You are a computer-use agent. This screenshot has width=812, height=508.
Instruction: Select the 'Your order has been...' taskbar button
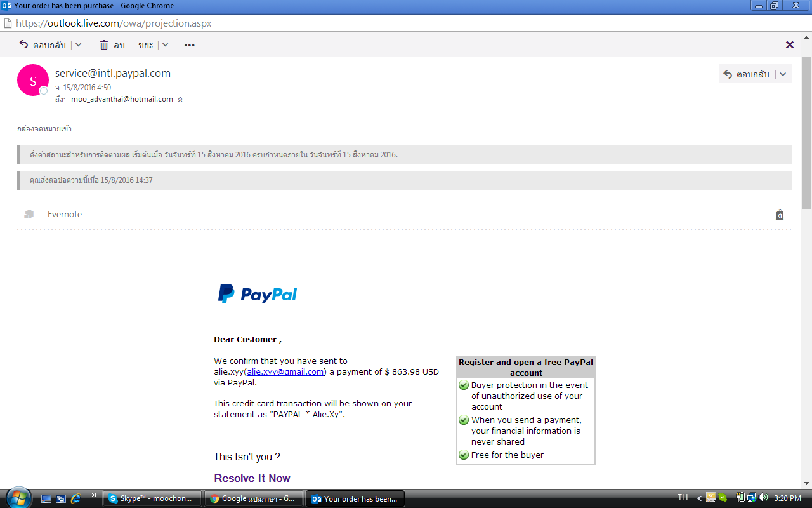[355, 498]
